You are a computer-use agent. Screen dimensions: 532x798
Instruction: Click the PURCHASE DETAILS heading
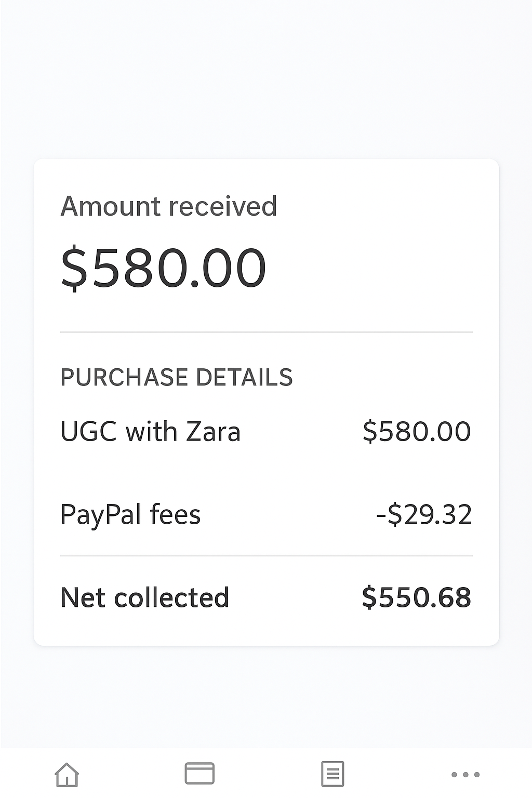(x=177, y=377)
